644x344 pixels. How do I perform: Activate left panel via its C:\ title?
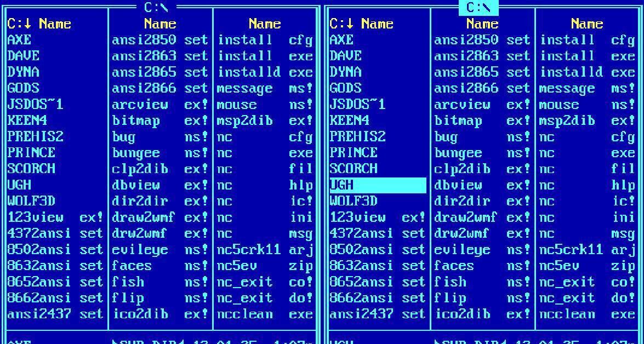click(x=156, y=8)
